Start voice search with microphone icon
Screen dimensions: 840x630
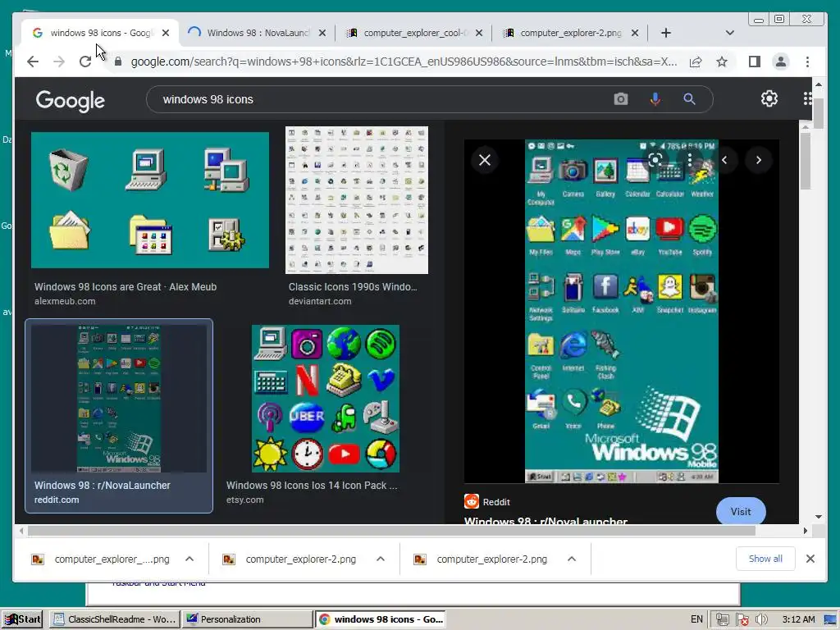click(655, 99)
